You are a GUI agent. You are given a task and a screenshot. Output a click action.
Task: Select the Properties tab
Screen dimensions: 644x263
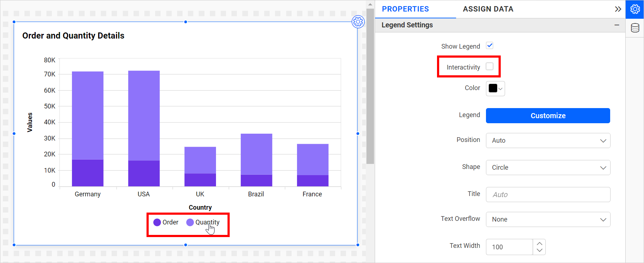405,9
